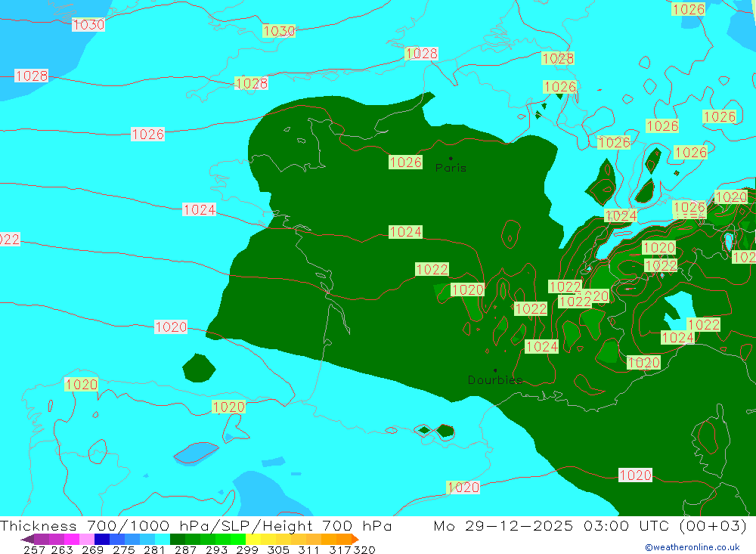Pick the darkest green legend swatch

point(178,539)
